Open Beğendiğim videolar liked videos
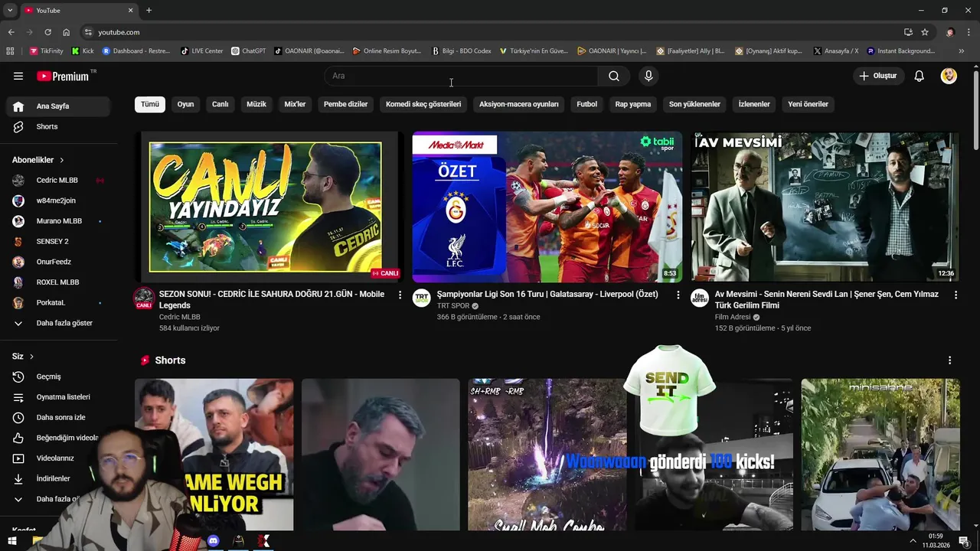This screenshot has height=551, width=980. point(58,438)
